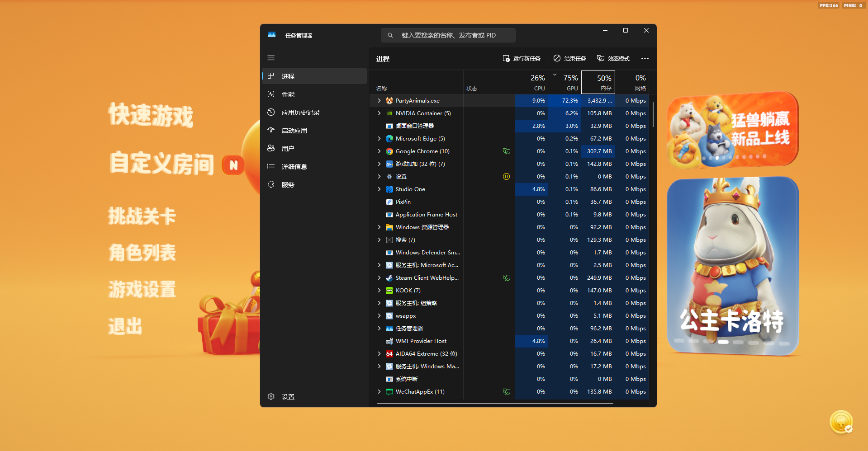Click the more options ellipsis button
This screenshot has width=868, height=451.
645,59
